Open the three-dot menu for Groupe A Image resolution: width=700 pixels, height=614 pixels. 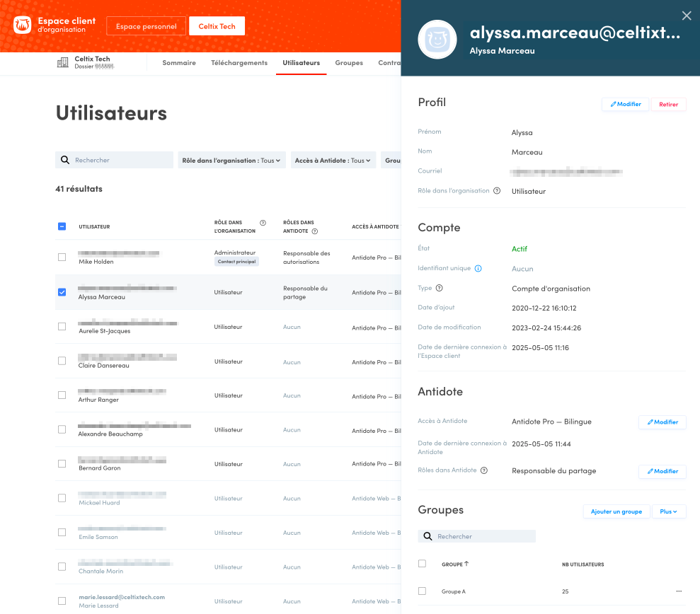[x=679, y=591]
